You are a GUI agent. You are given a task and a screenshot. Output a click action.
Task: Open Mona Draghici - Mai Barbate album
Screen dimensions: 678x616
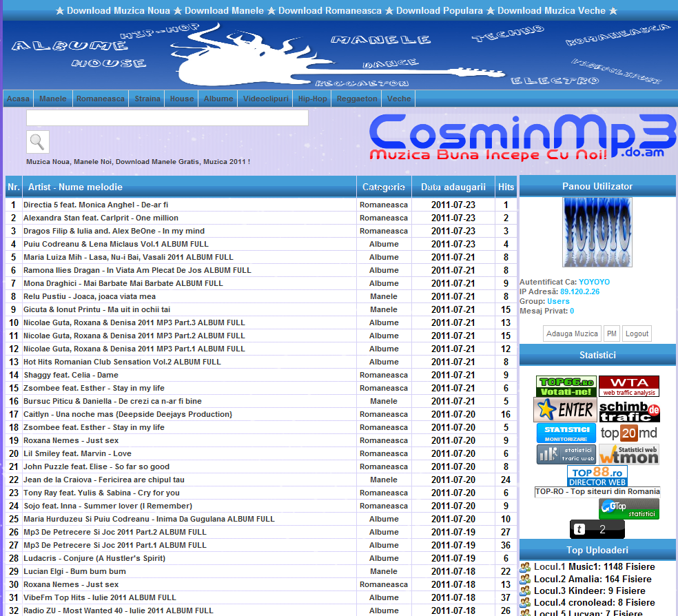point(123,284)
